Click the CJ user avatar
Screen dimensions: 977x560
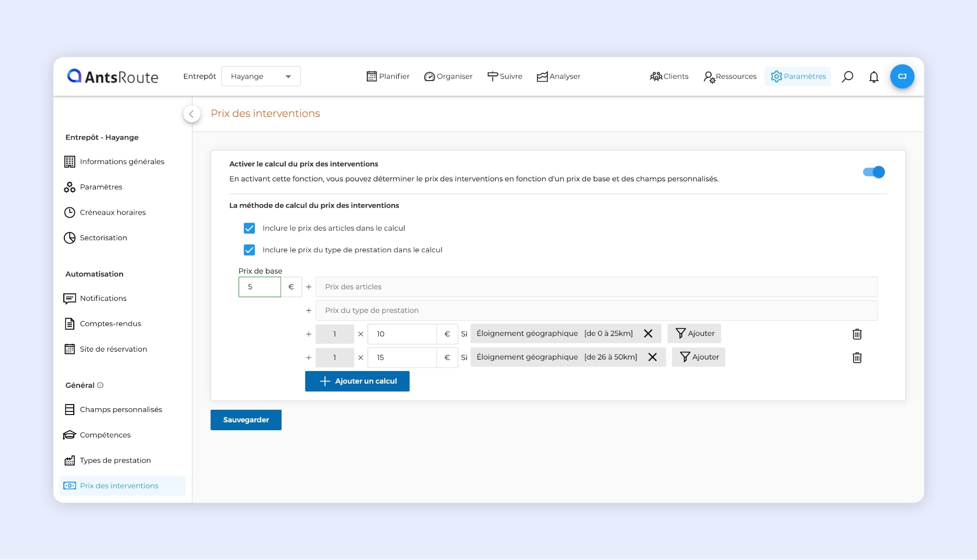(x=902, y=76)
